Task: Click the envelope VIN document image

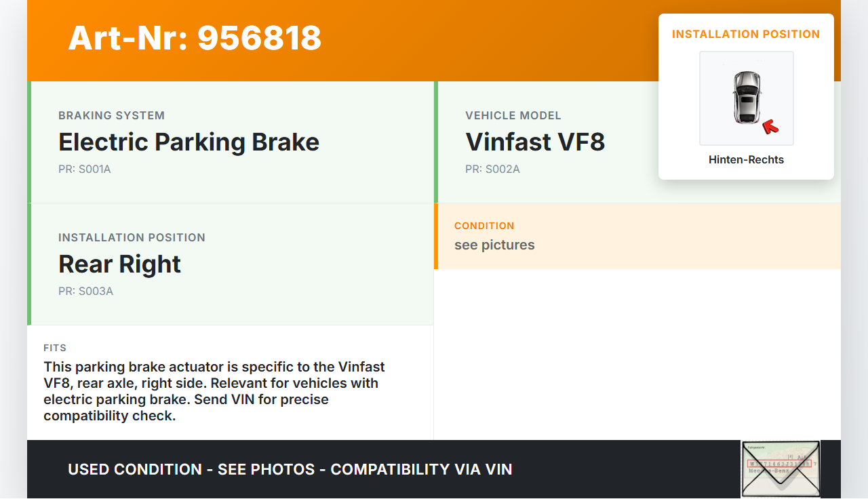Action: coord(780,468)
